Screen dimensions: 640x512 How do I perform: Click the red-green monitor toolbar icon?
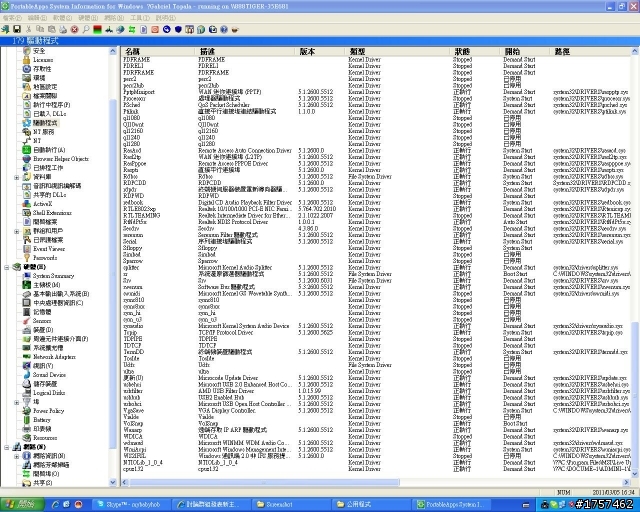pyautogui.click(x=97, y=29)
